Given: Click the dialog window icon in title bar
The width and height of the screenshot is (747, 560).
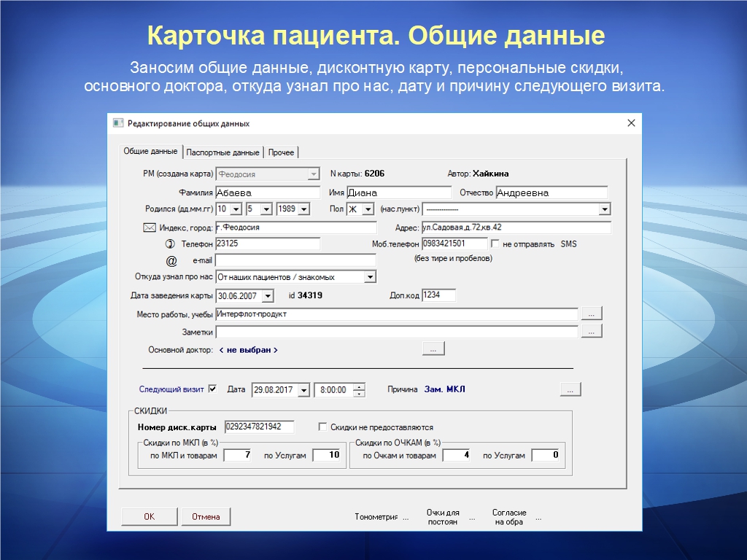Looking at the screenshot, I should pyautogui.click(x=118, y=123).
